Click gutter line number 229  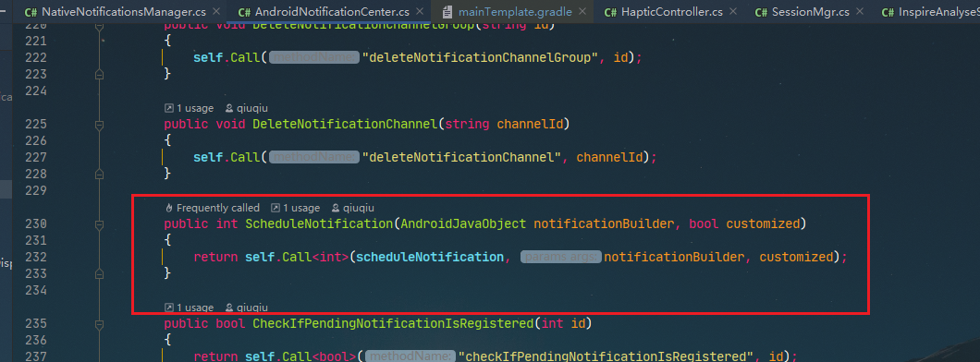tap(36, 190)
